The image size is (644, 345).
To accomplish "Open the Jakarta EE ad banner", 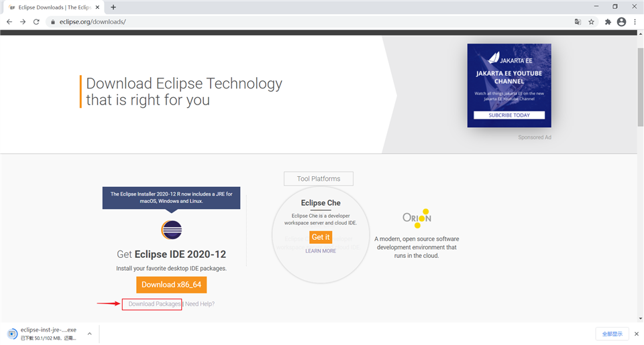I will click(x=509, y=85).
